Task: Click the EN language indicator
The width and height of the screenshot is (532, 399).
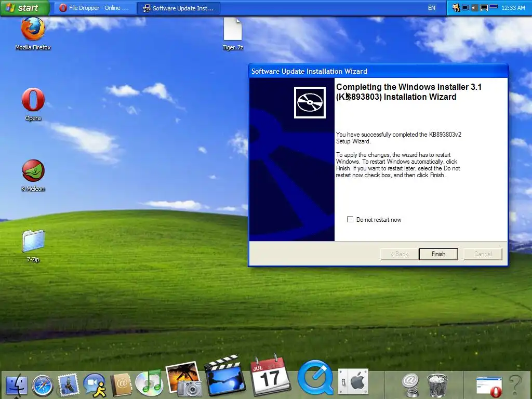Action: (x=432, y=8)
